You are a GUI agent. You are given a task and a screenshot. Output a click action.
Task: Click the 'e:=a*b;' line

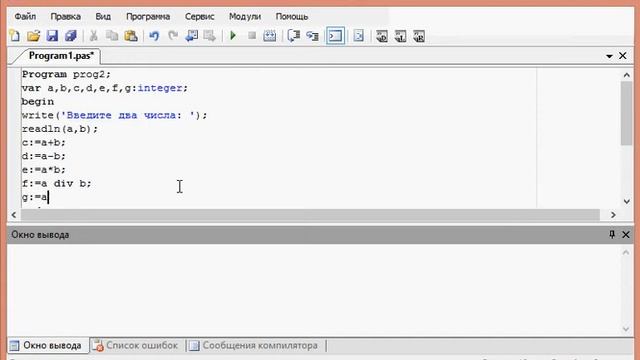43,170
